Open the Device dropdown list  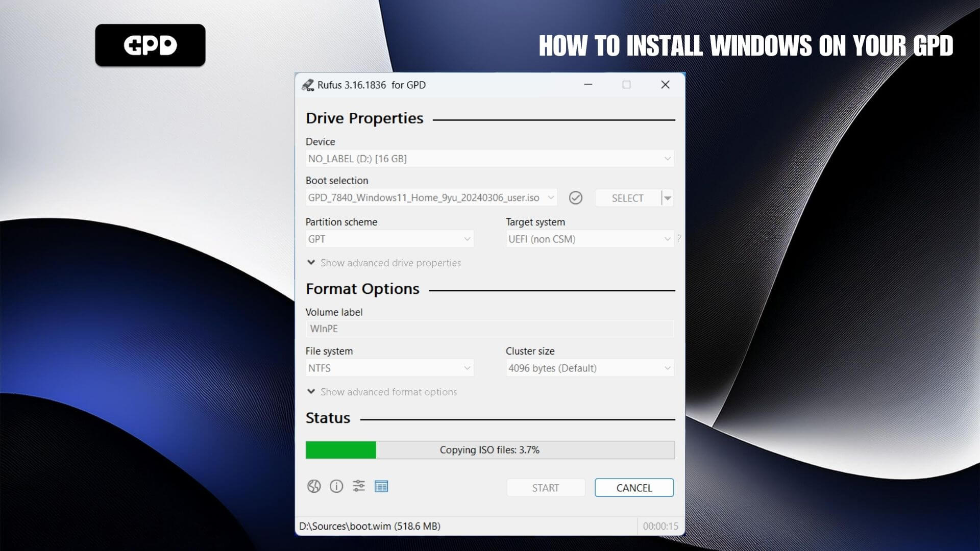489,159
